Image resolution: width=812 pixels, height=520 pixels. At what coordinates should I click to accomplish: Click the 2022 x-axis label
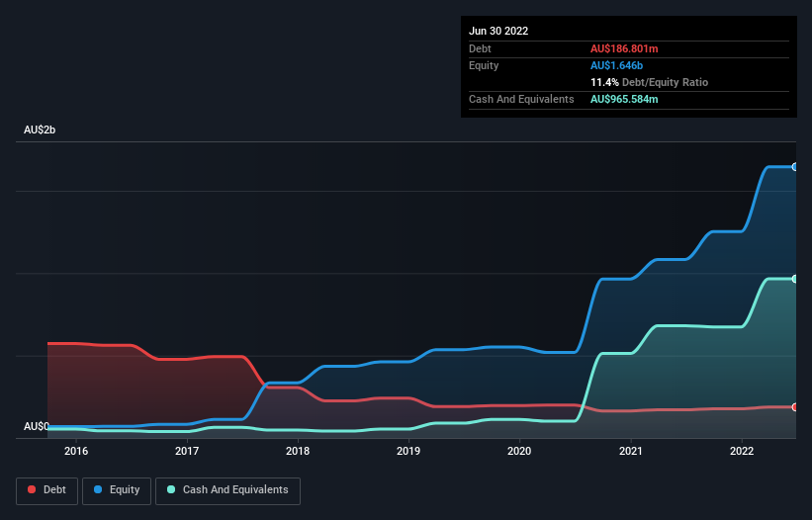[x=742, y=451]
